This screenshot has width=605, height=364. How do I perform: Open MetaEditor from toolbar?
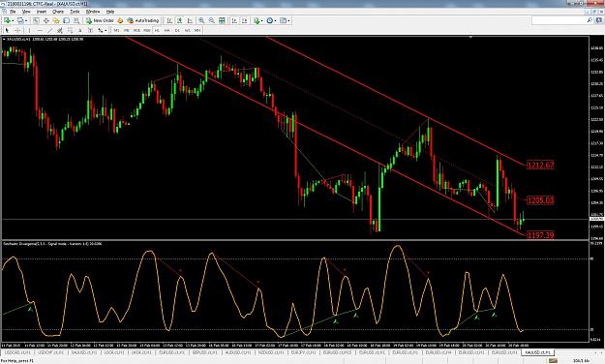pos(120,20)
